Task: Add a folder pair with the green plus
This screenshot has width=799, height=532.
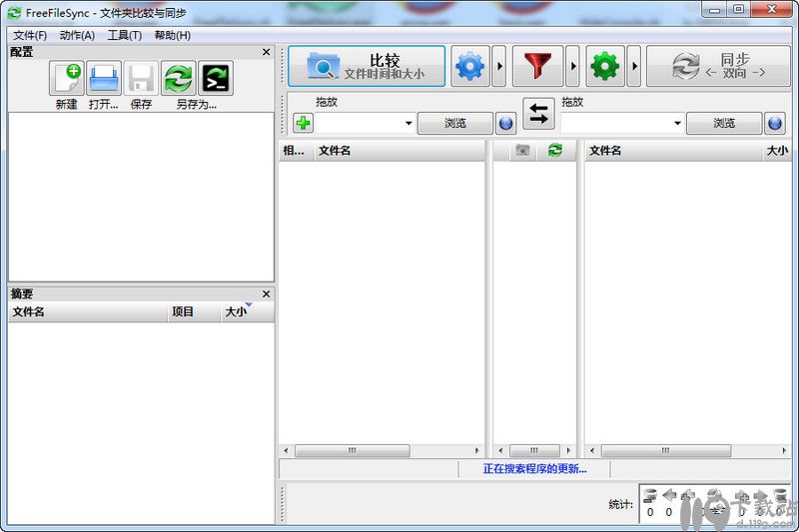Action: click(304, 123)
